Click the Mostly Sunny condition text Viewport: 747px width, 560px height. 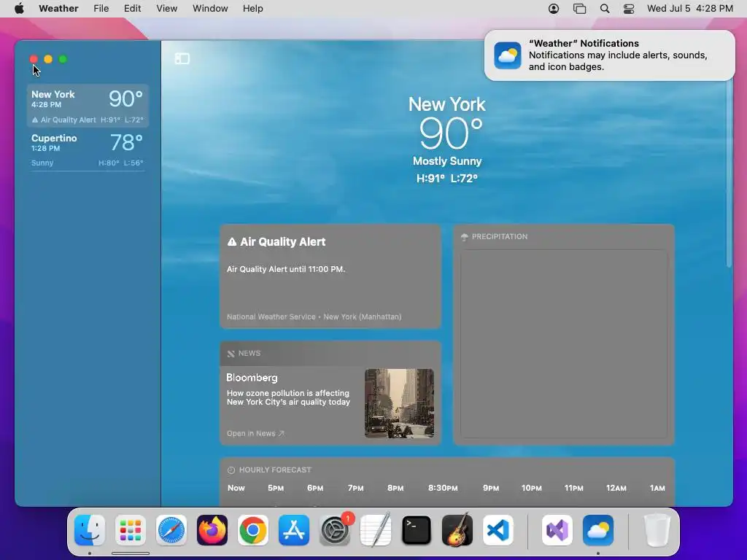coord(447,161)
